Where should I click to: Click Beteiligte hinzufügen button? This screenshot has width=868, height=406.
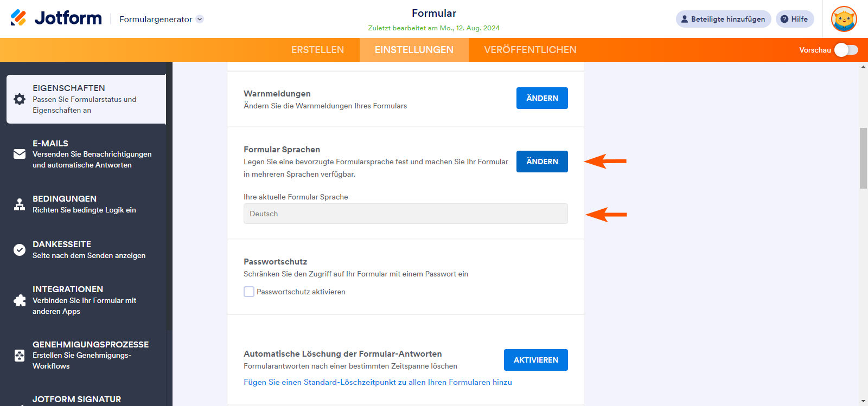tap(723, 19)
